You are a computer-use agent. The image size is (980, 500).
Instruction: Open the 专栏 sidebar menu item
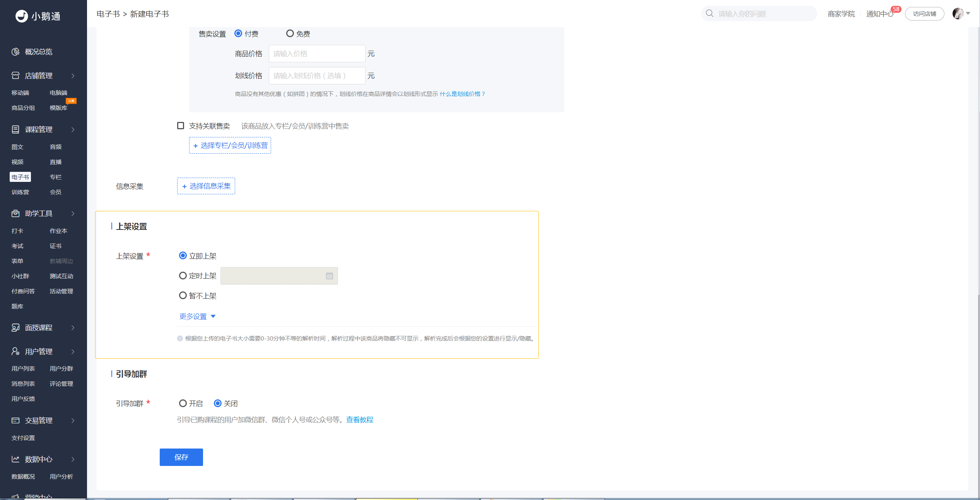(56, 177)
